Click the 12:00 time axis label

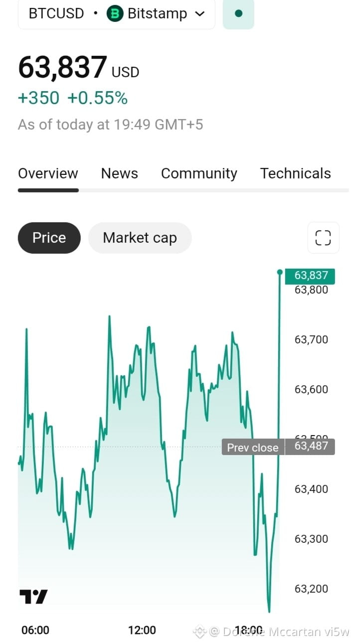click(142, 630)
